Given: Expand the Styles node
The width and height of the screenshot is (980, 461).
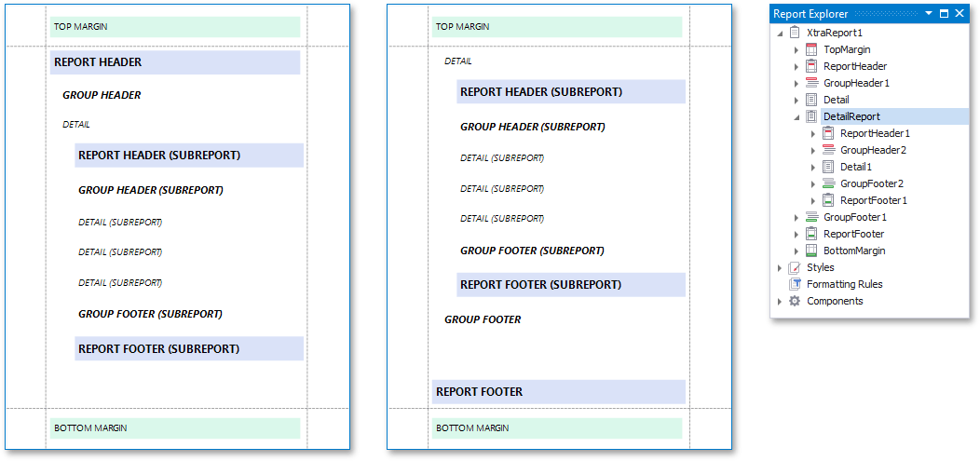Looking at the screenshot, I should (x=780, y=268).
